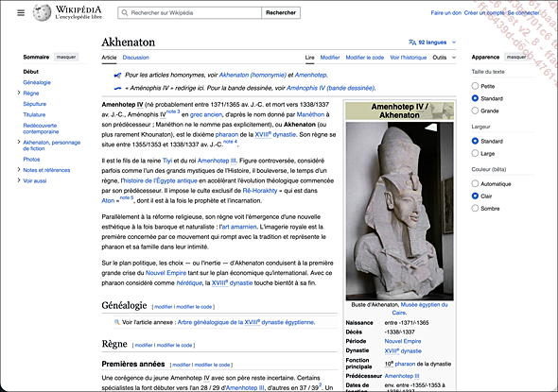Expand Voir aussi in Sommaire
Viewport: 558px width, 392px height.
(x=19, y=180)
